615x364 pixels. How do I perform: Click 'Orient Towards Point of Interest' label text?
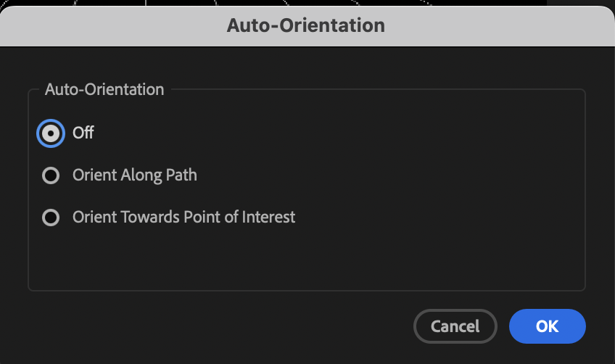(x=183, y=218)
